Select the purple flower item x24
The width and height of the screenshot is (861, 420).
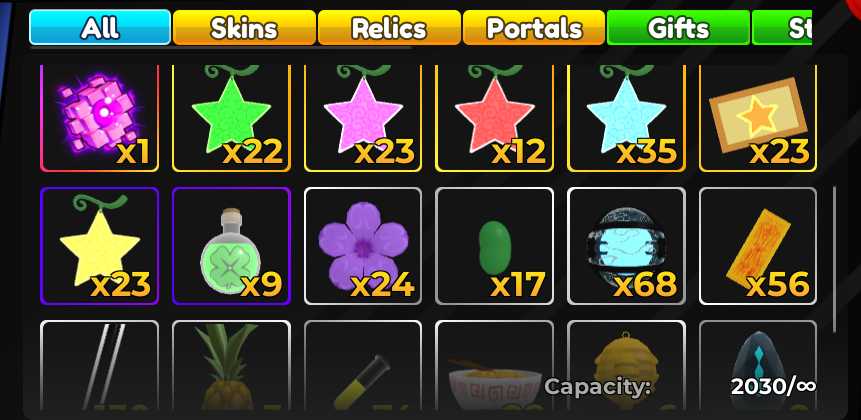(363, 246)
